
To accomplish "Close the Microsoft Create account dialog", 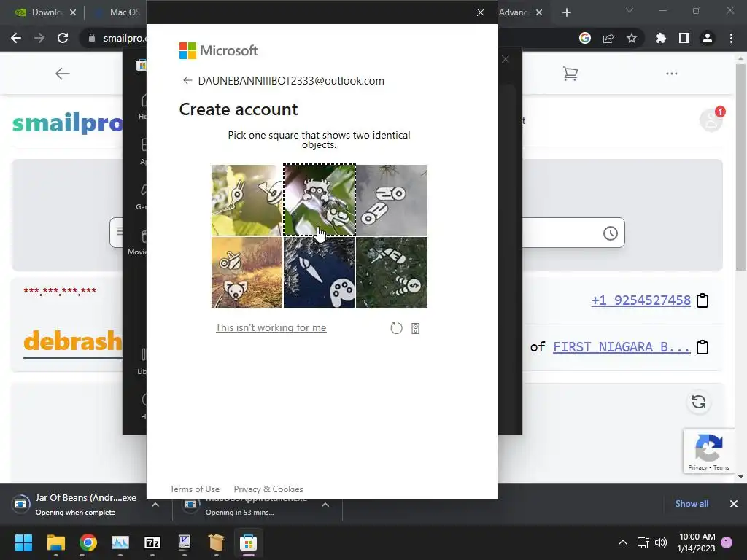I will point(481,12).
